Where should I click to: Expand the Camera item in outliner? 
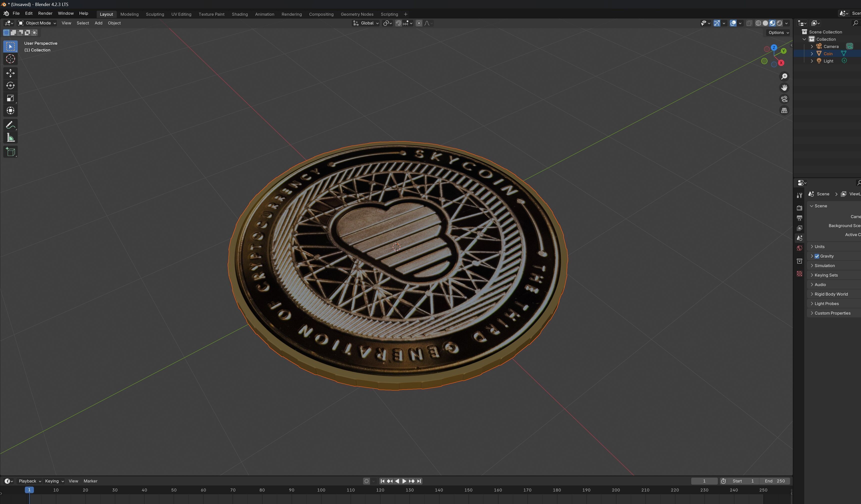[x=812, y=46]
